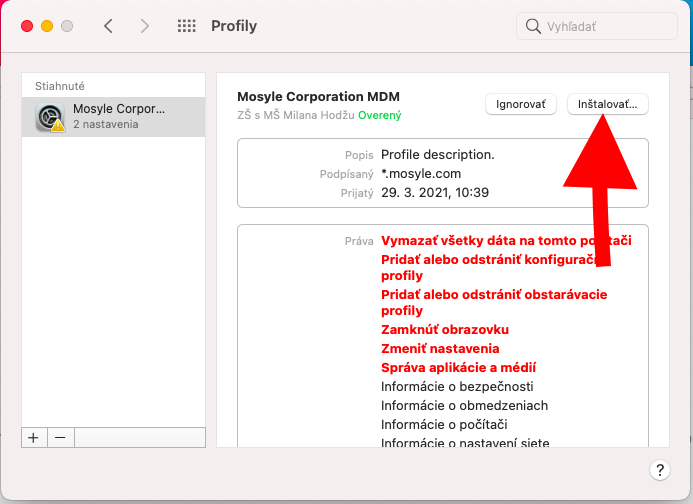Viewport: 693px width, 504px height.
Task: Zoom window with green button
Action: tap(67, 26)
